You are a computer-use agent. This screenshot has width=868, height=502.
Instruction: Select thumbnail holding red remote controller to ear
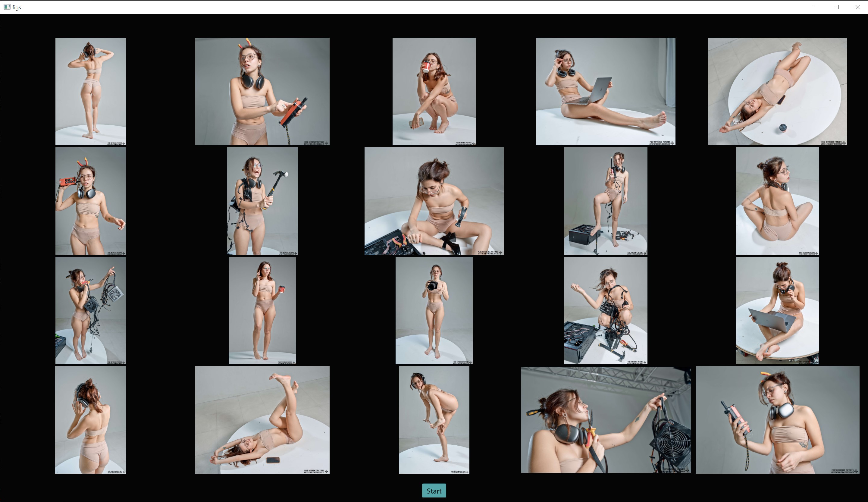coord(91,201)
